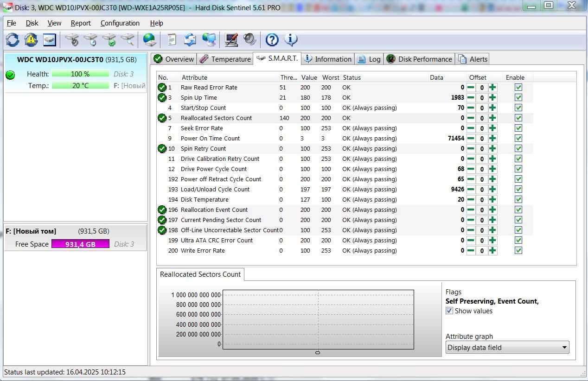
Task: Click the network computers toolbar icon
Action: [209, 39]
